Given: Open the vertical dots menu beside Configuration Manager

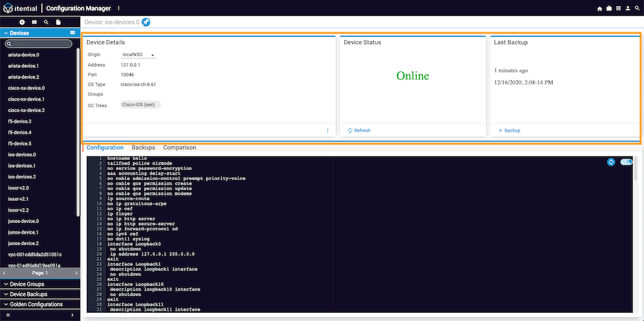Looking at the screenshot, I should [119, 8].
